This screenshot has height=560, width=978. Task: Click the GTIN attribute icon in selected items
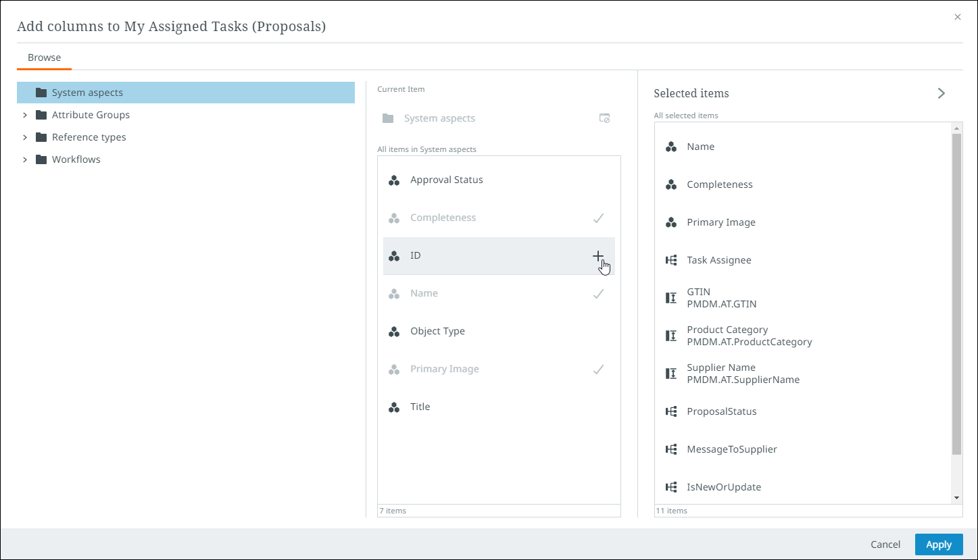point(671,298)
